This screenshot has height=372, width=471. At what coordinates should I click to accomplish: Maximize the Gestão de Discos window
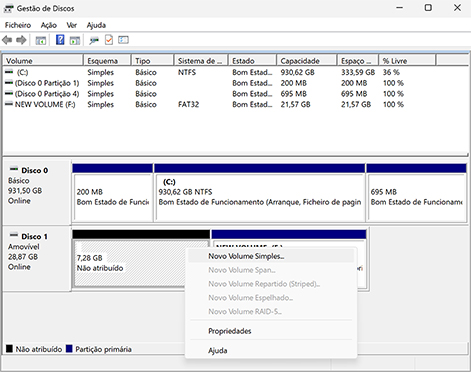point(428,8)
